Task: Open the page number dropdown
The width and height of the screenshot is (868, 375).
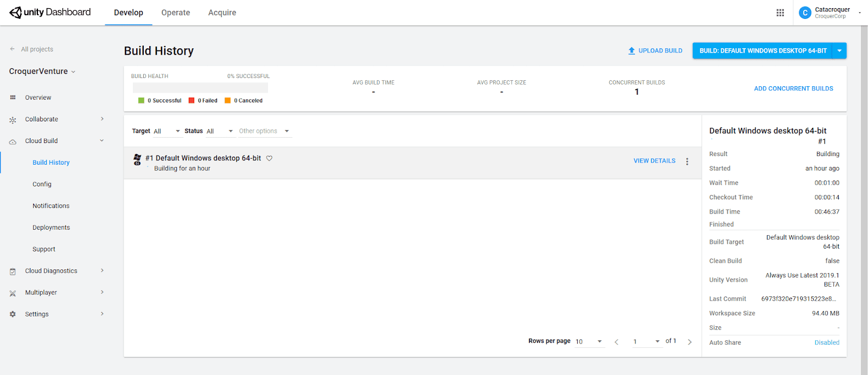Action: click(647, 341)
